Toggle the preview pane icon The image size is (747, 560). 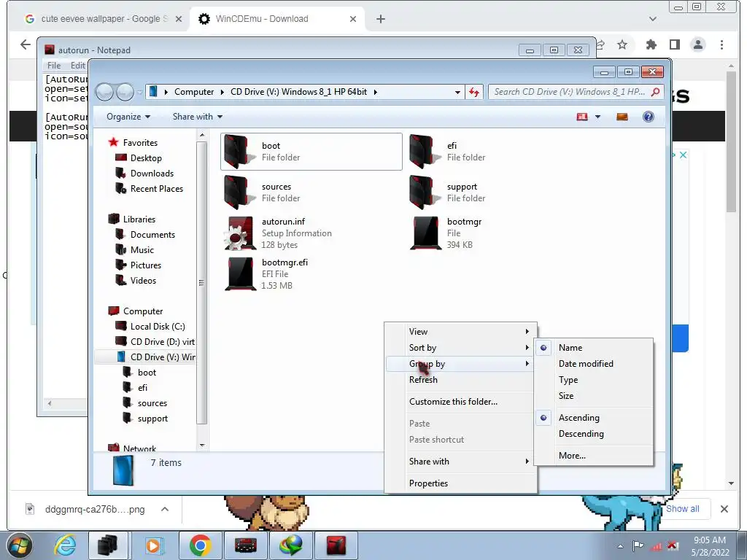[622, 117]
